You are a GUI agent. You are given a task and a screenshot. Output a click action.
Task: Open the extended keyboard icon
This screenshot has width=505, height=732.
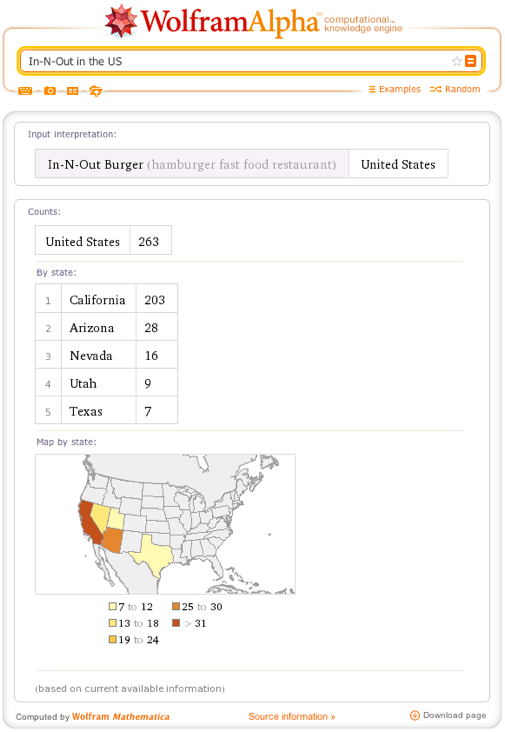click(25, 91)
